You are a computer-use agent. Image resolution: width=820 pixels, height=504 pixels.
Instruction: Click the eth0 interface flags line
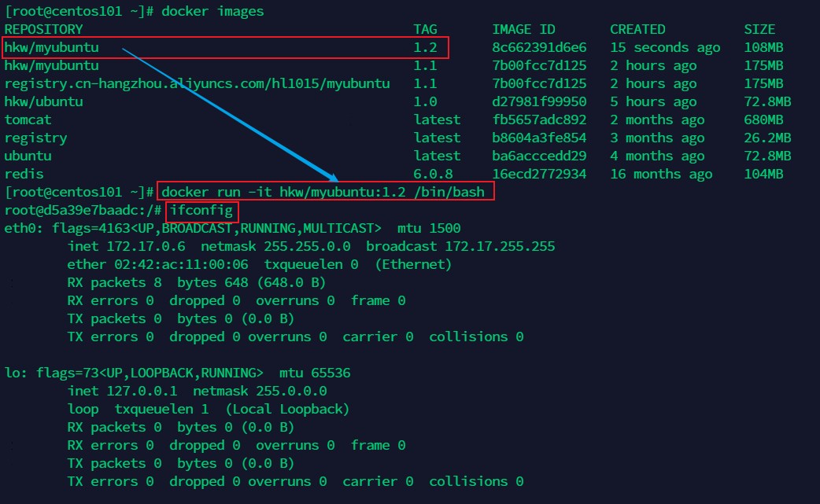click(x=232, y=228)
